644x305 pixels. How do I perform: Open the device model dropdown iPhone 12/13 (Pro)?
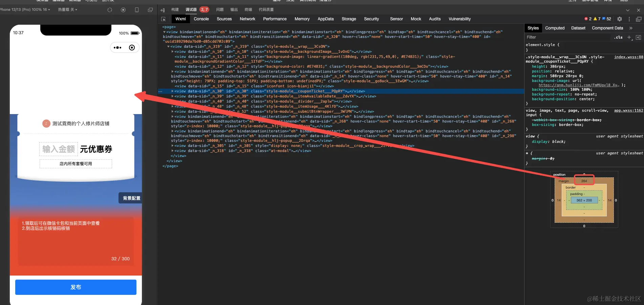[x=25, y=9]
